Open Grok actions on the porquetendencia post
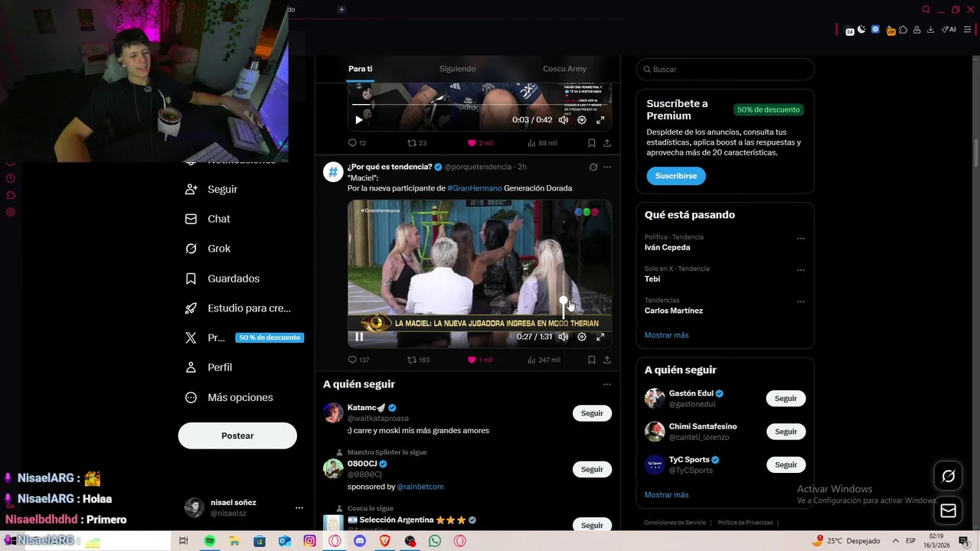The width and height of the screenshot is (980, 551). [593, 167]
